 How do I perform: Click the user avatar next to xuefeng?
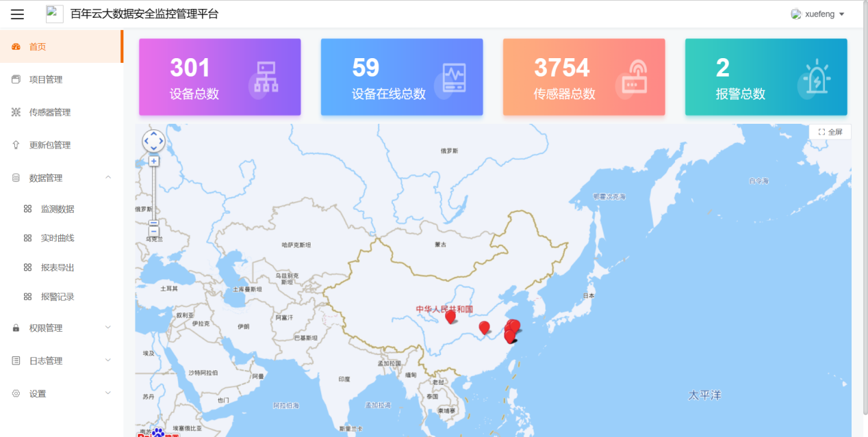pos(796,14)
